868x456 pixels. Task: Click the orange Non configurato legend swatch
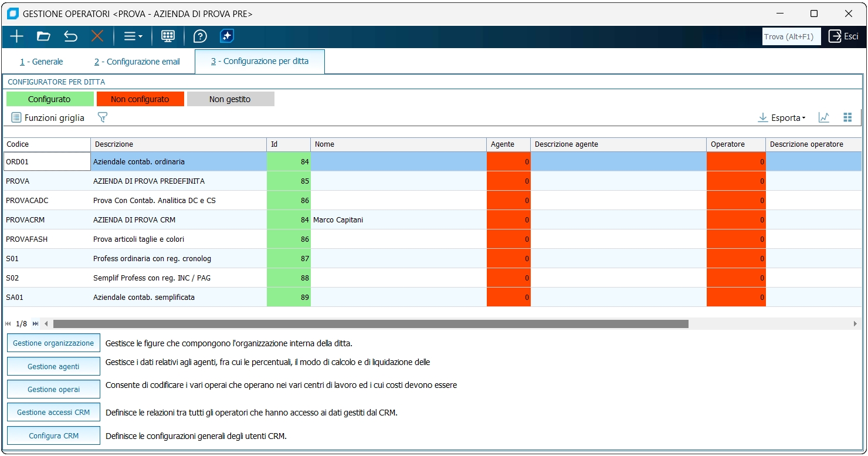tap(140, 99)
